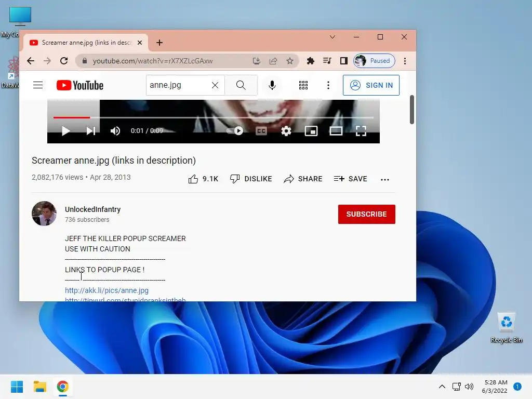Click the install app icon in address bar
Image resolution: width=532 pixels, height=399 pixels.
pyautogui.click(x=257, y=61)
